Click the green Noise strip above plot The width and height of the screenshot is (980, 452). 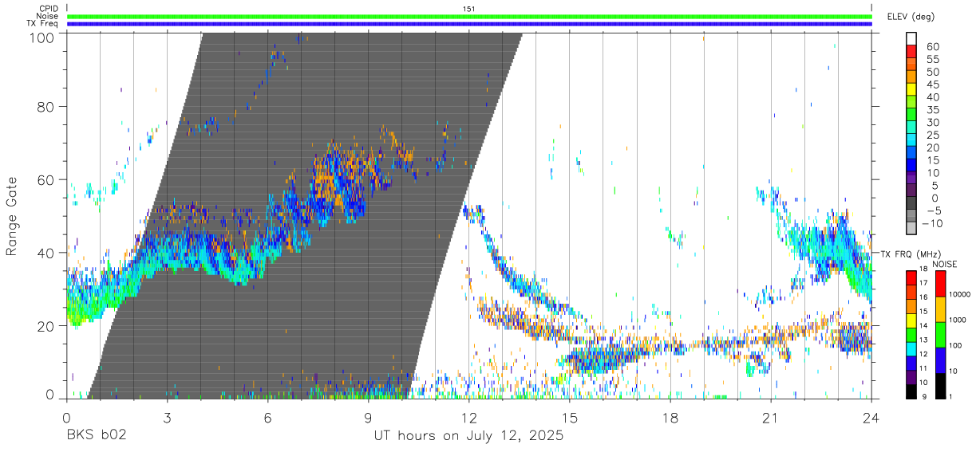pos(469,16)
